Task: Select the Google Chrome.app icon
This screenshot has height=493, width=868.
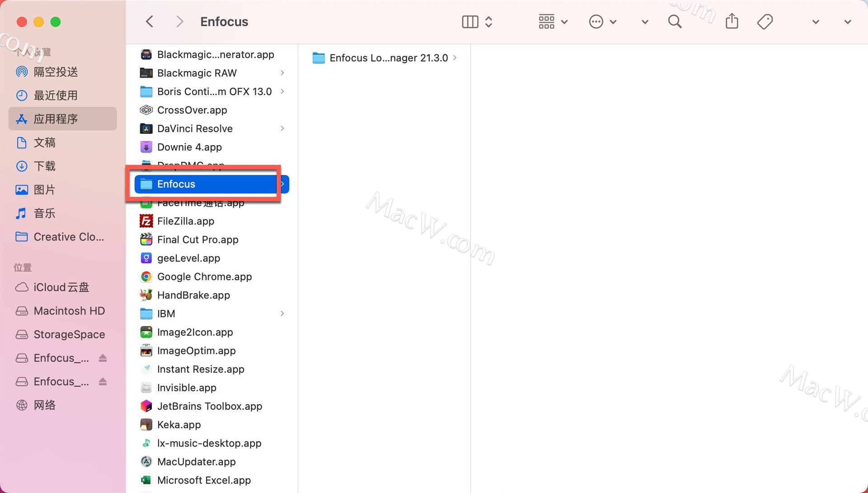Action: click(146, 277)
